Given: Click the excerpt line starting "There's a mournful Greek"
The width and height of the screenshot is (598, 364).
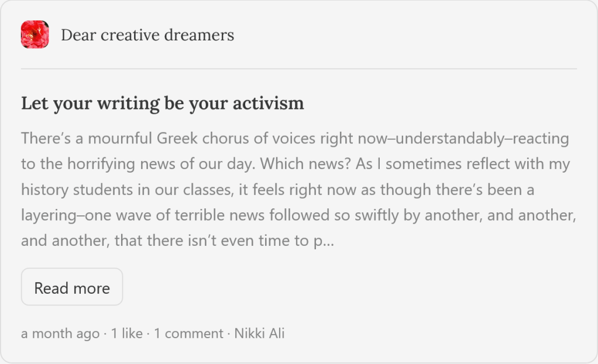Looking at the screenshot, I should [x=176, y=139].
